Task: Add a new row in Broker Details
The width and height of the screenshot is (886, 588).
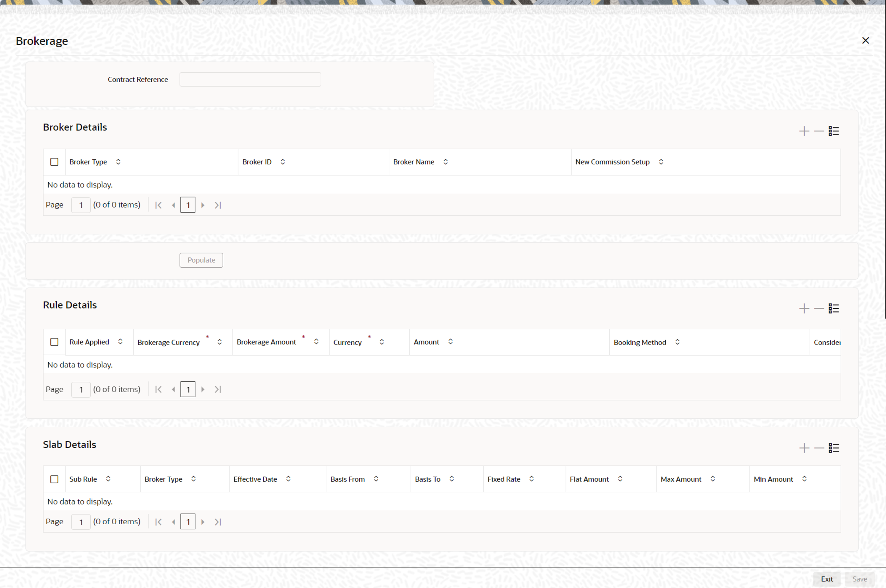Action: [x=804, y=131]
